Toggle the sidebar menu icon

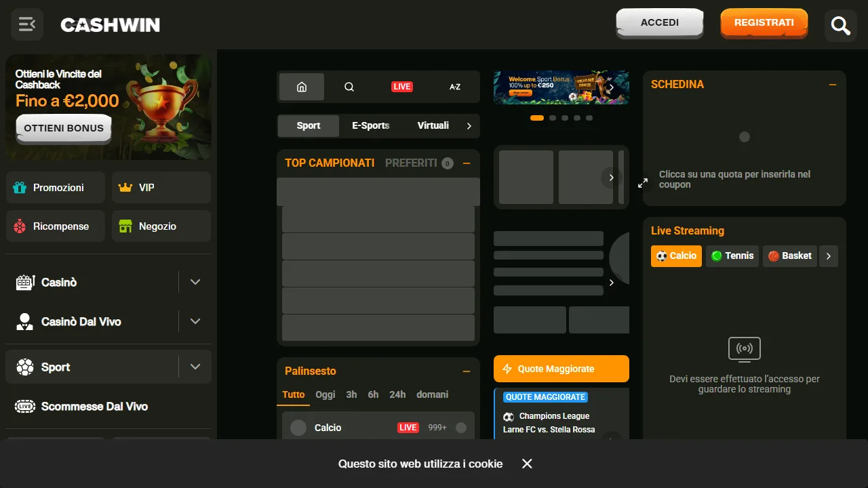(27, 25)
